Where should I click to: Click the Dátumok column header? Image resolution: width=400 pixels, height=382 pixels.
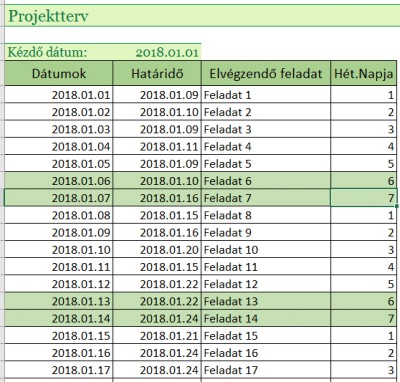click(59, 73)
